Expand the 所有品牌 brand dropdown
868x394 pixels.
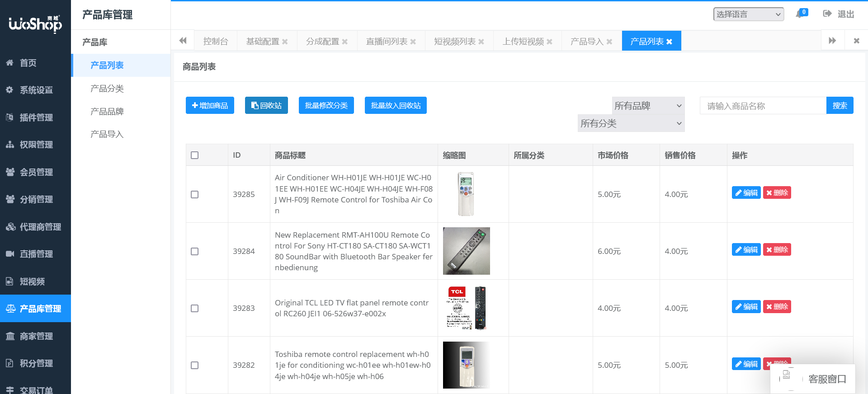tap(648, 106)
